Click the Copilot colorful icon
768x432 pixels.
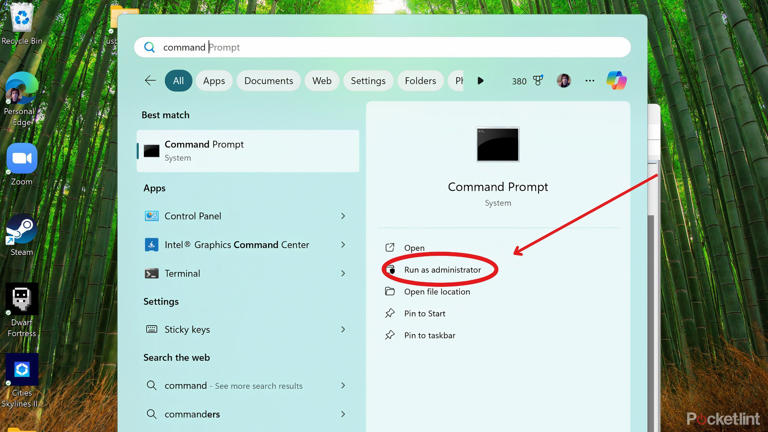tap(616, 80)
